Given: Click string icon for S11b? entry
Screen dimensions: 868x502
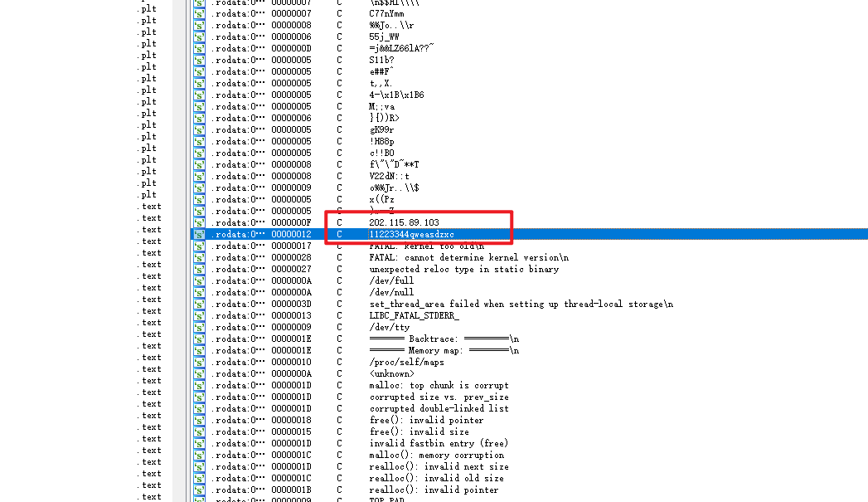Looking at the screenshot, I should (199, 60).
